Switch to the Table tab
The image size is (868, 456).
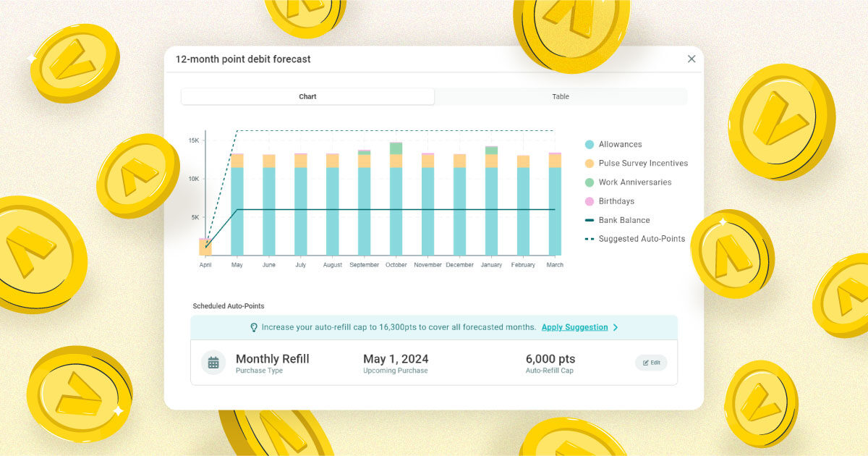pos(561,97)
